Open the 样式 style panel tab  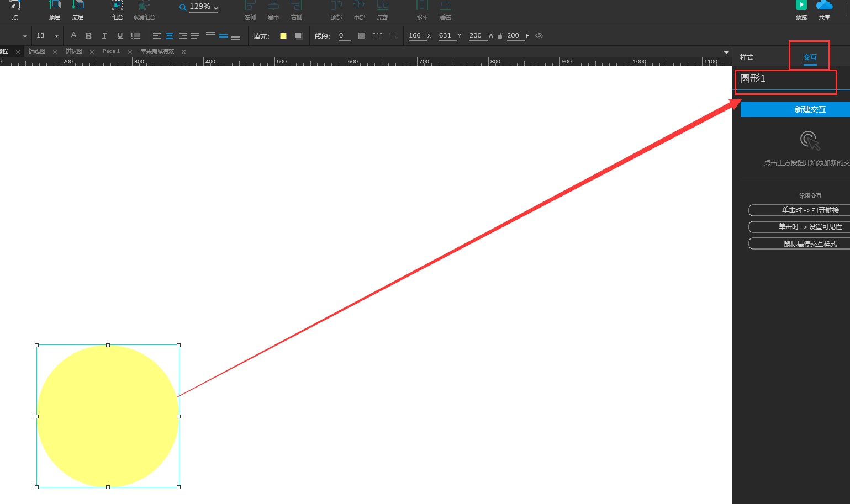[x=747, y=57]
